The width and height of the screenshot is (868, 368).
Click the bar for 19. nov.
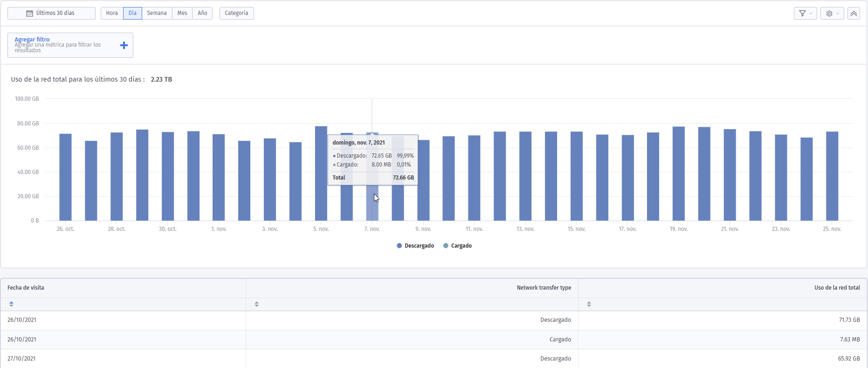679,174
